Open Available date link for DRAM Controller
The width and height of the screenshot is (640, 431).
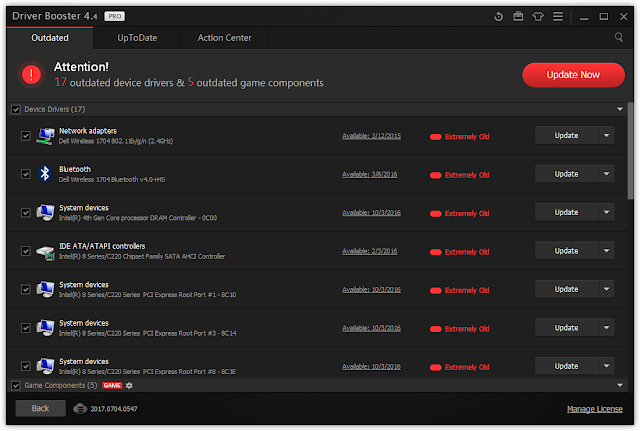(x=371, y=213)
